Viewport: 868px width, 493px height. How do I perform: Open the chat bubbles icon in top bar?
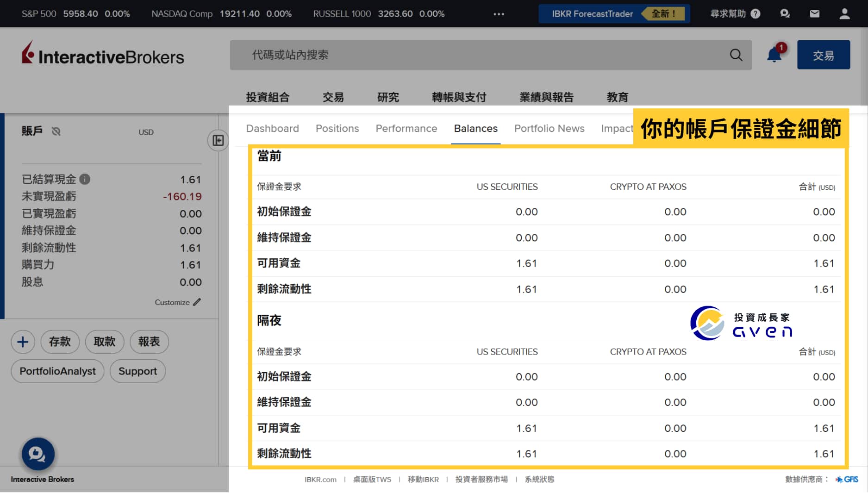click(785, 13)
